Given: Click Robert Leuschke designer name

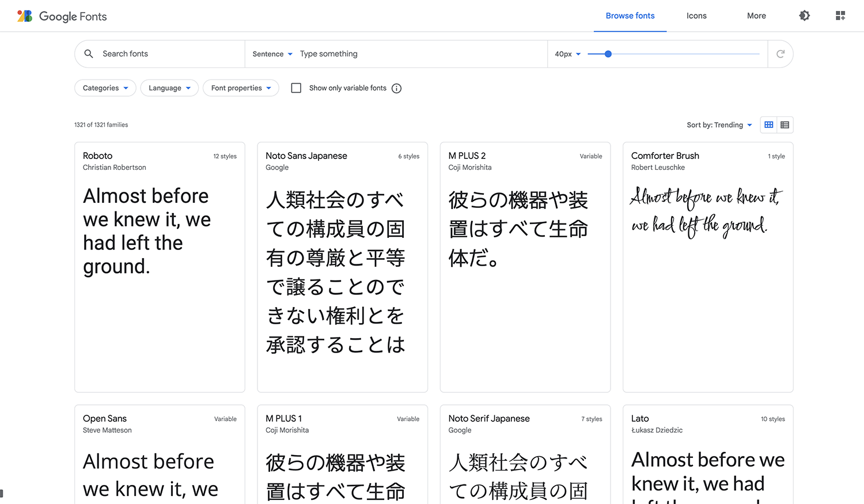Looking at the screenshot, I should [x=658, y=168].
